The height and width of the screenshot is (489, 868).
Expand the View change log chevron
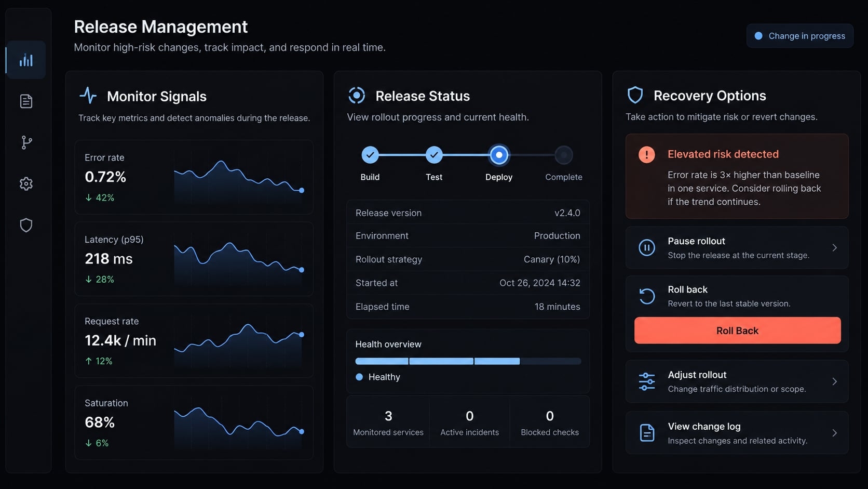(834, 433)
